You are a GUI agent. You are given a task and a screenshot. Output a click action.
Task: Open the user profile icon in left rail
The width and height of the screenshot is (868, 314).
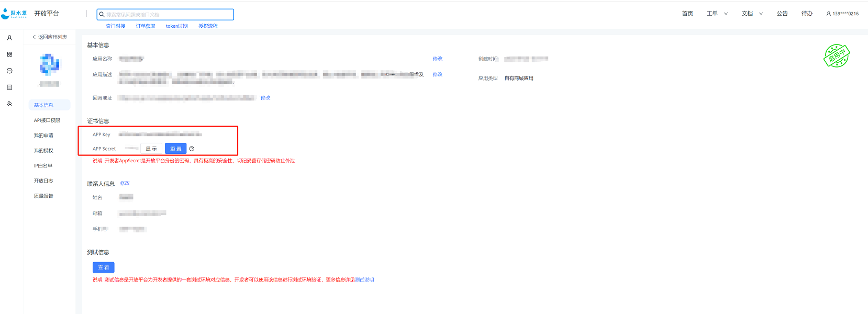[9, 38]
